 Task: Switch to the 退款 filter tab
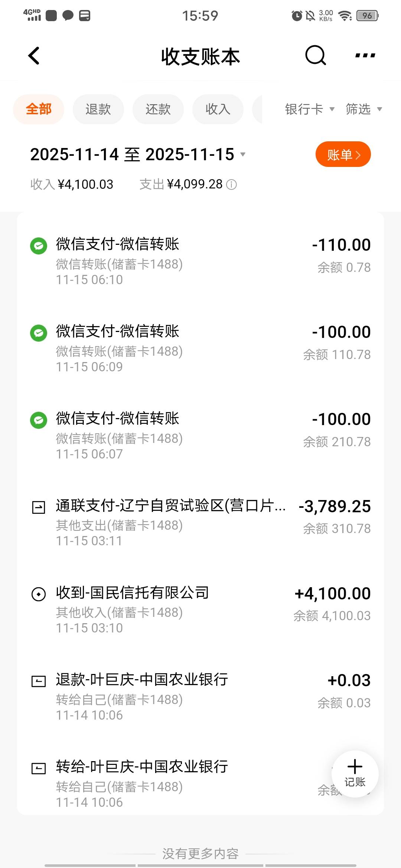point(98,109)
